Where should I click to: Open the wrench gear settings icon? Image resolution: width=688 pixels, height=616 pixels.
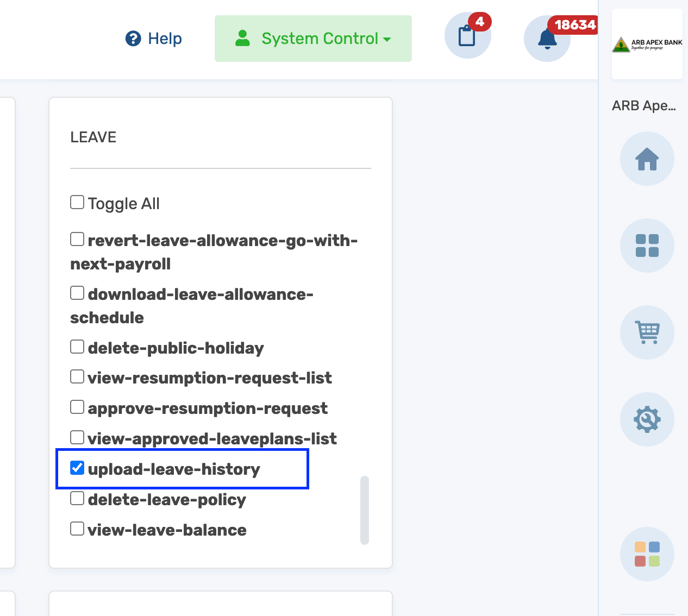pyautogui.click(x=647, y=419)
